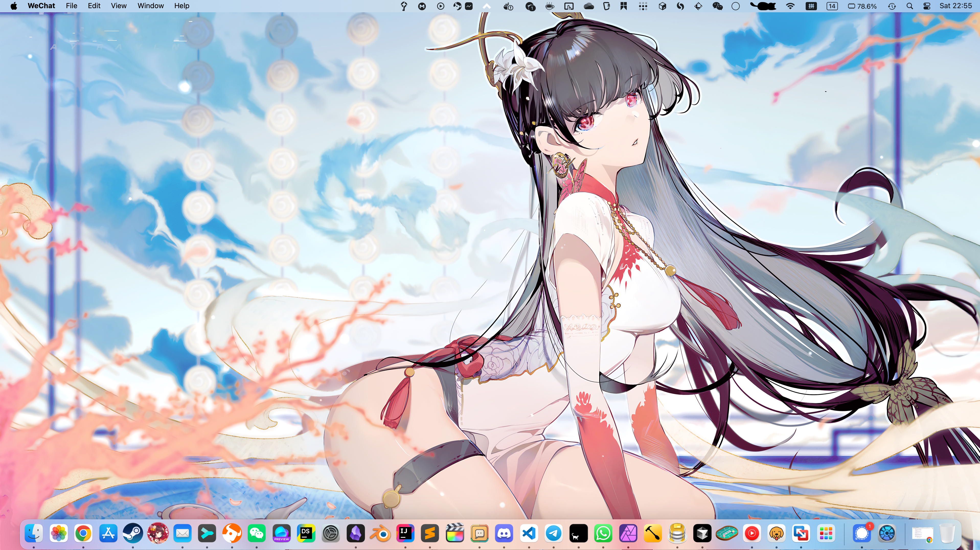The image size is (980, 550).
Task: Open Discord from the Dock
Action: (x=504, y=533)
